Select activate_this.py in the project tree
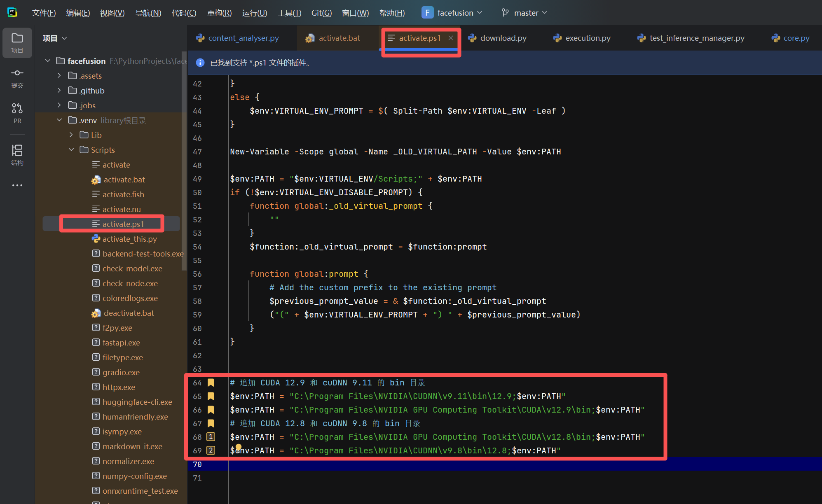 pyautogui.click(x=130, y=239)
